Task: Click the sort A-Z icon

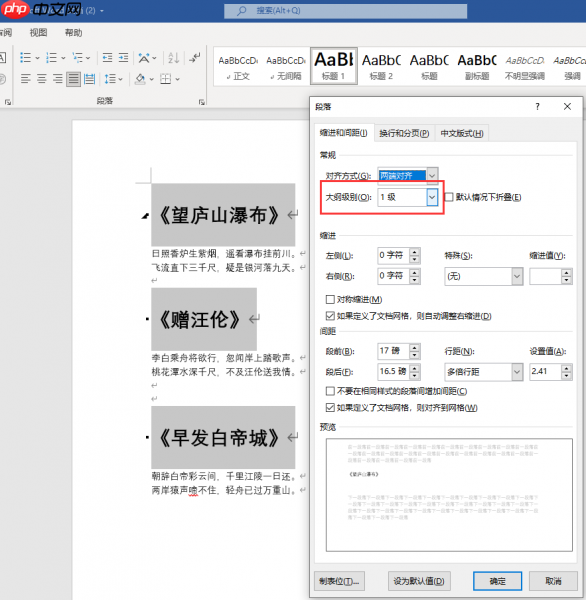Action: point(174,58)
